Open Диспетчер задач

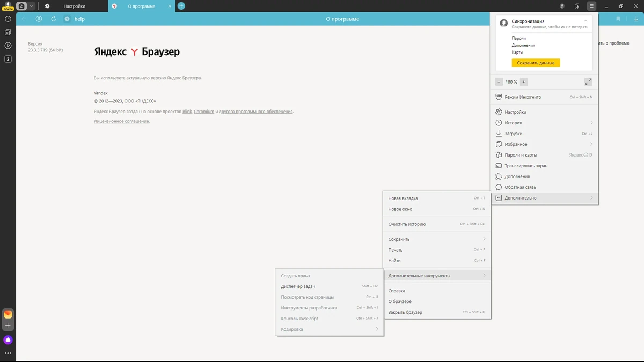(330, 286)
